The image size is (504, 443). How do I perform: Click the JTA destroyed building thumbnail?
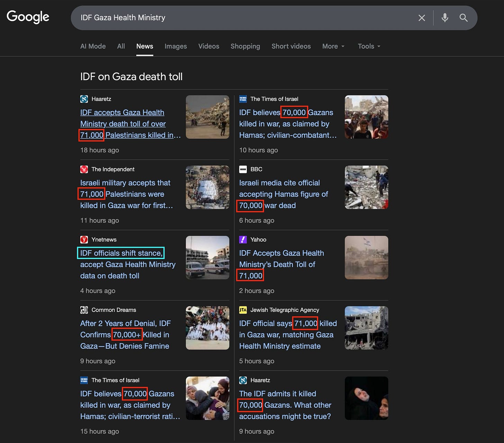tap(367, 328)
